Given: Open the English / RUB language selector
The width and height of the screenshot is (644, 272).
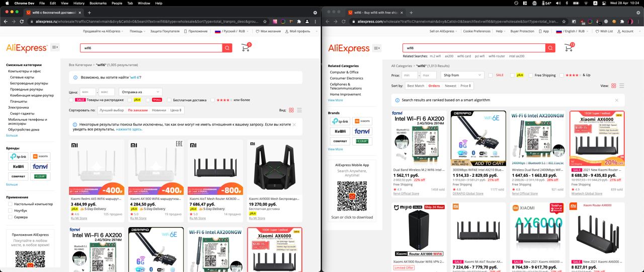Looking at the screenshot, I should pyautogui.click(x=573, y=31).
